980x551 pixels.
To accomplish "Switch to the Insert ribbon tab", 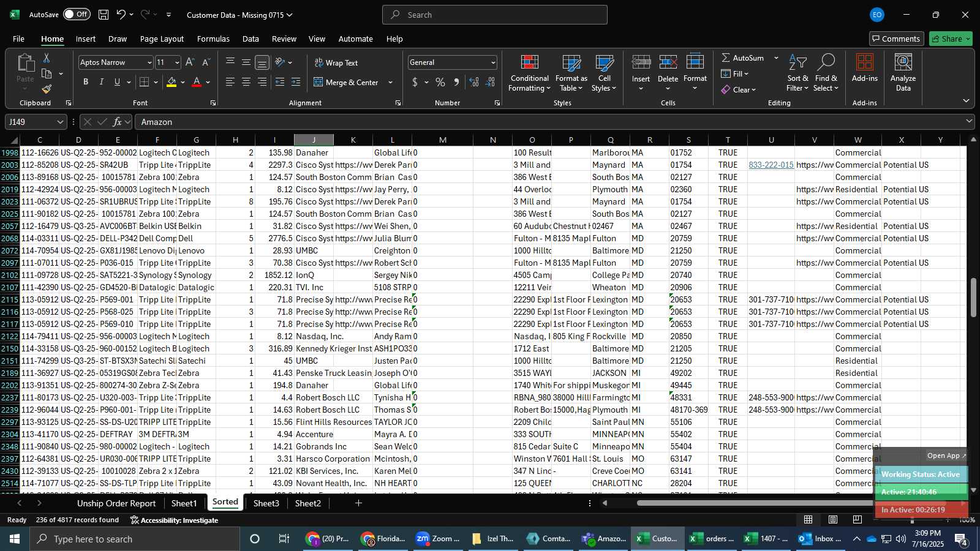I will (86, 39).
